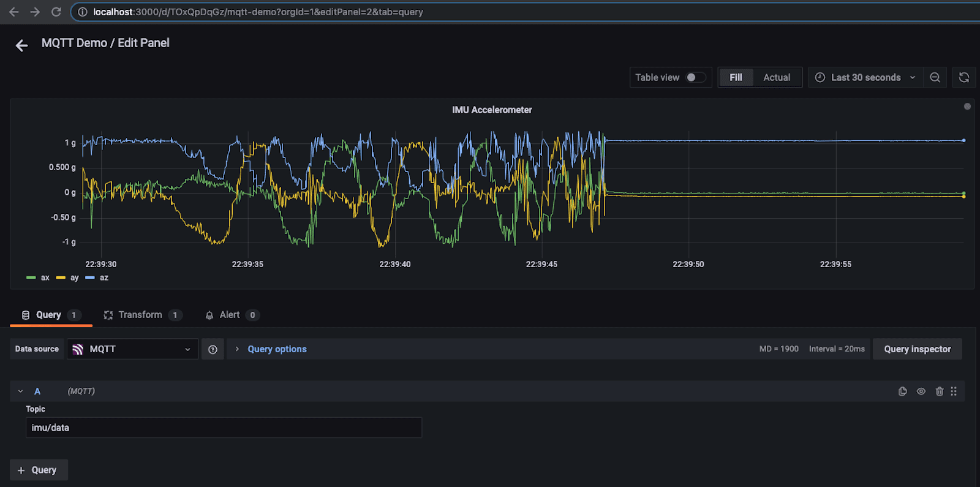980x487 pixels.
Task: Expand Query options section
Action: 277,349
